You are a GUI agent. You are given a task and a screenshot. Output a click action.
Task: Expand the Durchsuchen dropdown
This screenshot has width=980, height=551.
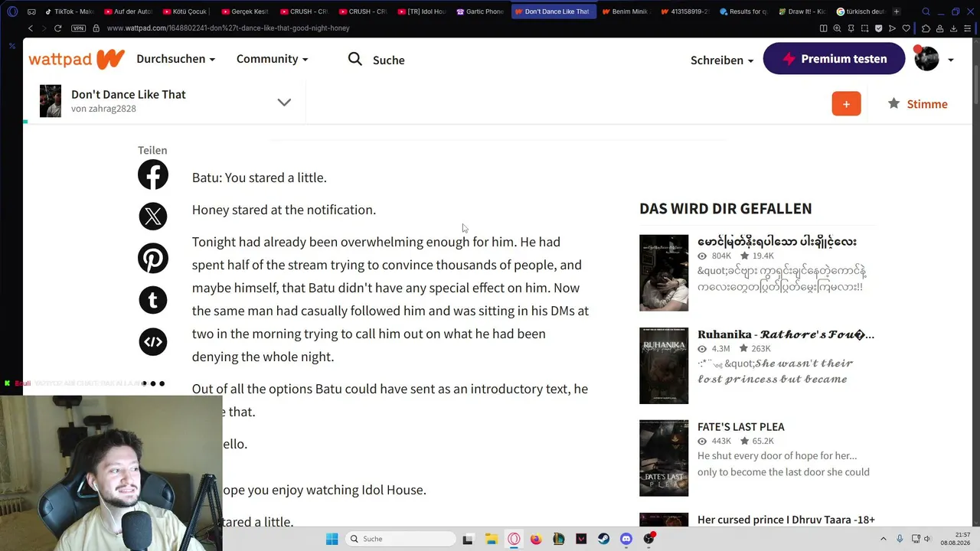(x=175, y=59)
